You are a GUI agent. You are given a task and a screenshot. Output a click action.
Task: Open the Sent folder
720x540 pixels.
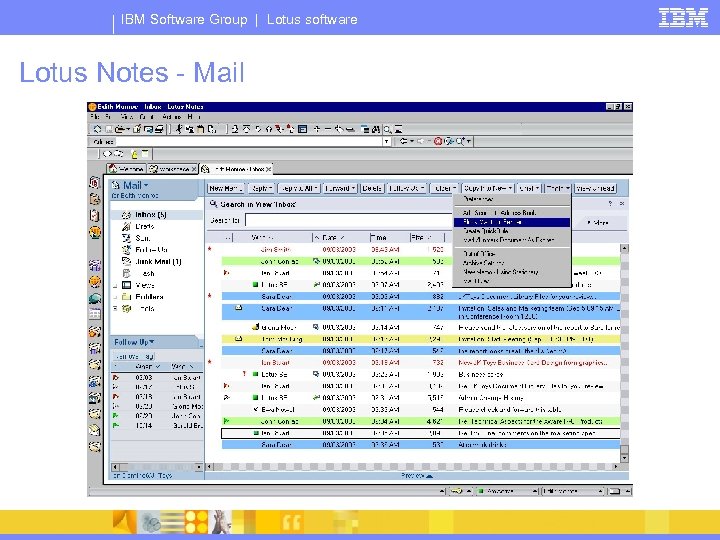coord(142,238)
